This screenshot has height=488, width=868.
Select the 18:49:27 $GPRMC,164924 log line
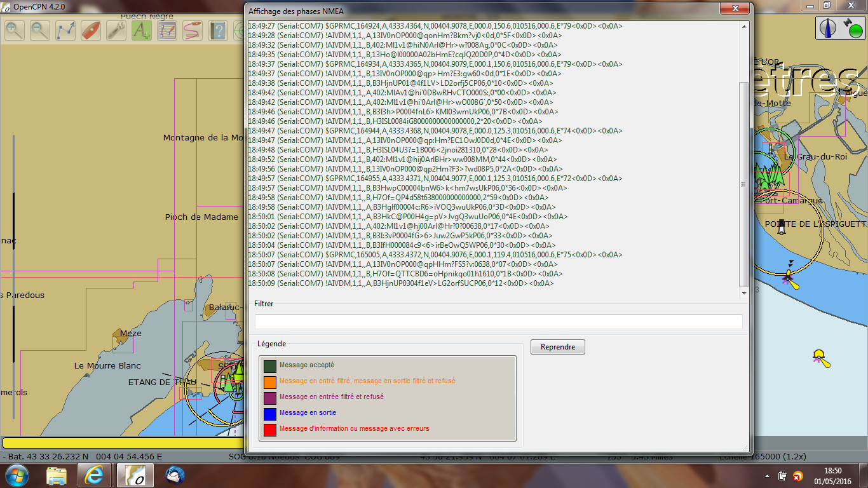coord(435,26)
